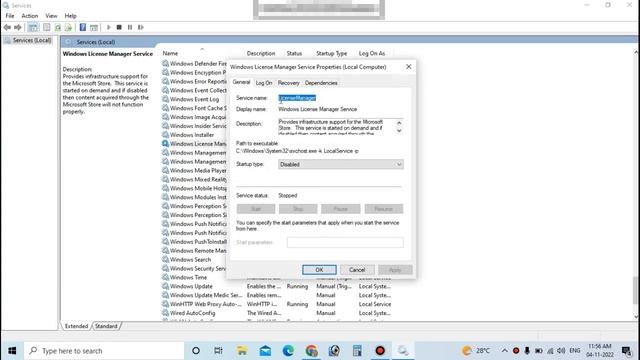This screenshot has height=360, width=640.
Task: Open Microsoft Edge from the taskbar
Action: [x=288, y=351]
